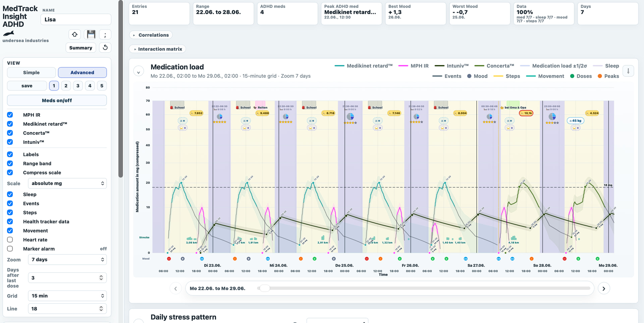The height and width of the screenshot is (323, 644).
Task: Open the Scale absolute mg dropdown
Action: (x=67, y=183)
